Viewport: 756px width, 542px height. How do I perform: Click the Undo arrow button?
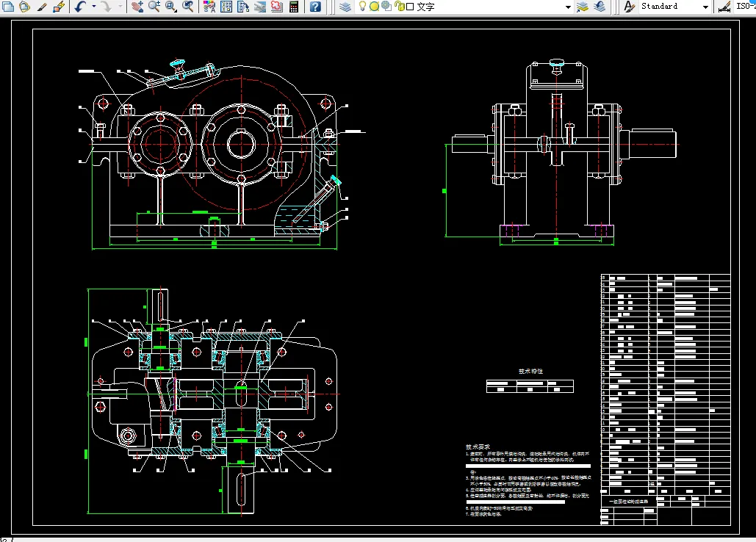click(x=79, y=7)
